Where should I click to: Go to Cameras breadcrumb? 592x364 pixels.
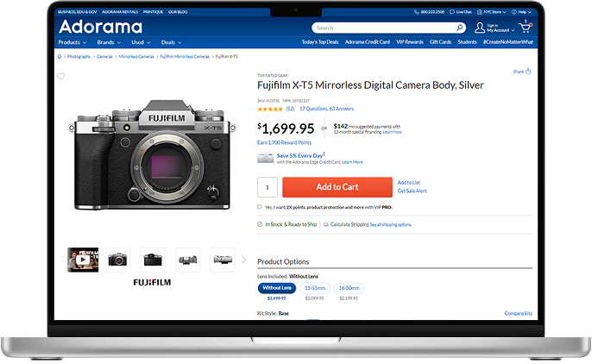pyautogui.click(x=104, y=57)
